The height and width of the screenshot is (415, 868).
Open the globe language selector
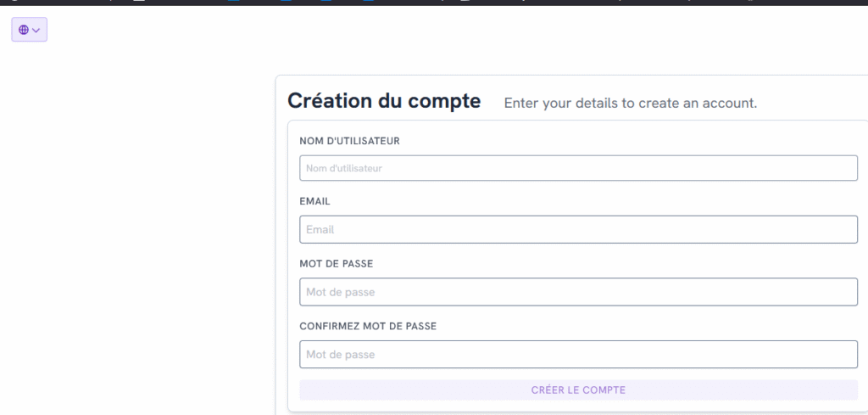coord(24,30)
